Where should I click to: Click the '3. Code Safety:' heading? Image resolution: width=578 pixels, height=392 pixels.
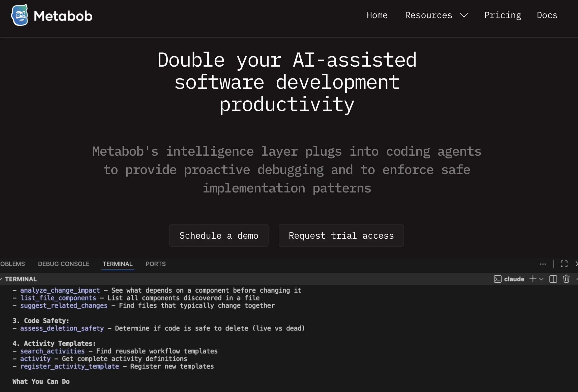pos(41,321)
